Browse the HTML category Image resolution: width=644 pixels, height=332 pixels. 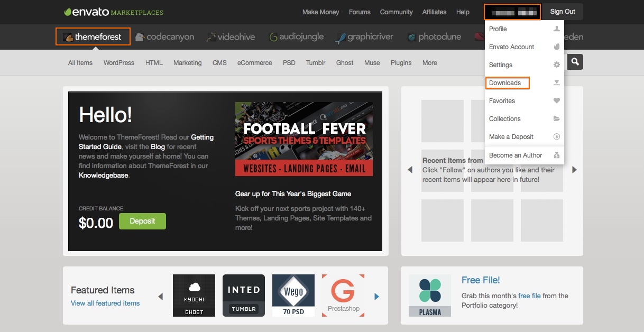click(154, 63)
